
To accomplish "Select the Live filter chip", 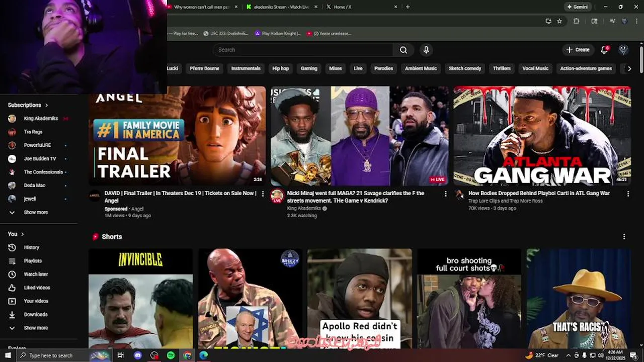I will click(358, 68).
